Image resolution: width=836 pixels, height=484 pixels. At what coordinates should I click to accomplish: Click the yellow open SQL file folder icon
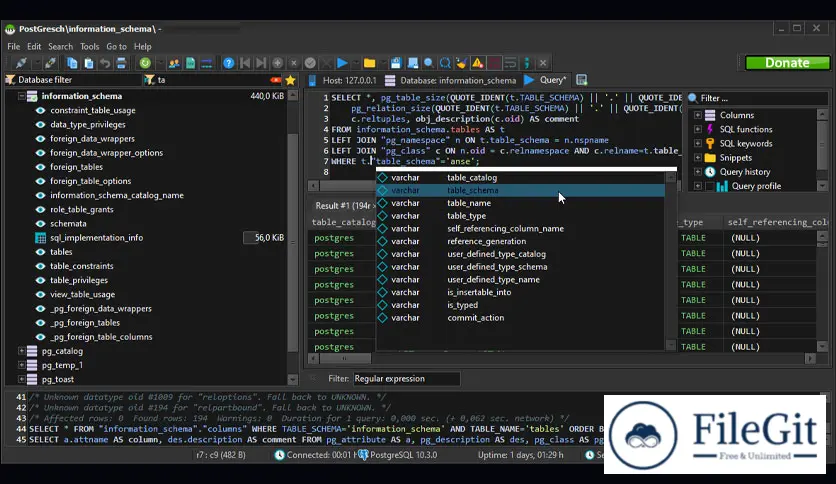(369, 63)
